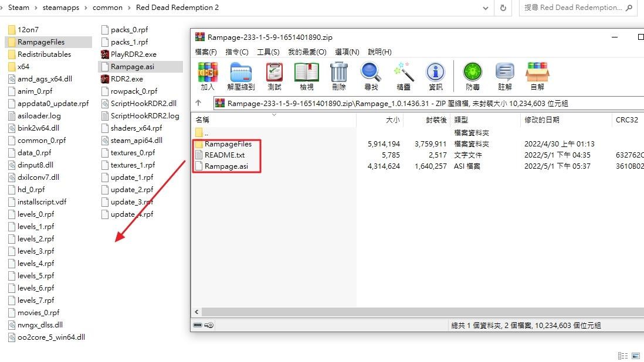This screenshot has height=362, width=644.
Task: Click the Test (測試) archive icon
Action: 274,76
